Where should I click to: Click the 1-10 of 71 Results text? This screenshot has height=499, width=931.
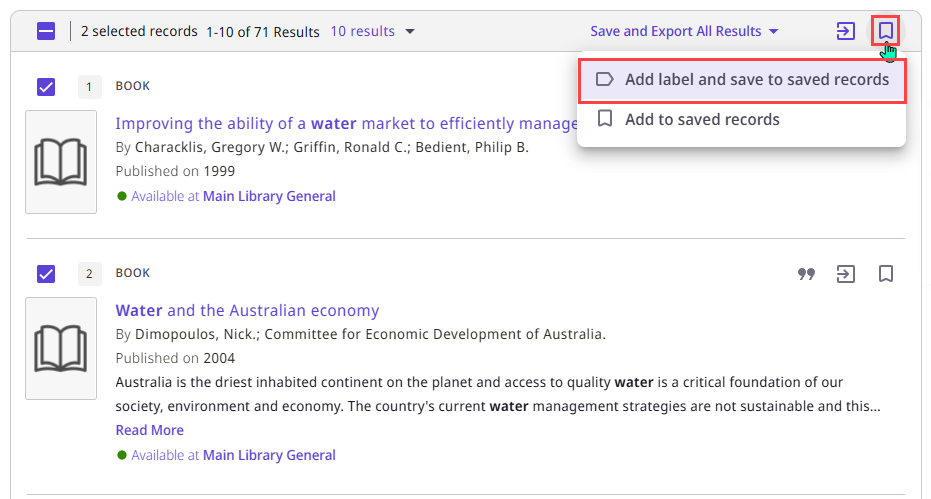click(262, 31)
